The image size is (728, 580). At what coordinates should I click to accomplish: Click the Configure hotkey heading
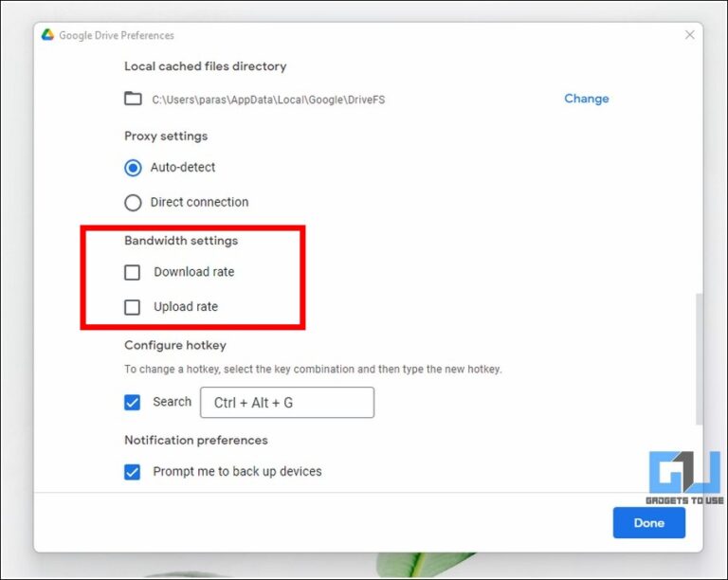pos(175,345)
